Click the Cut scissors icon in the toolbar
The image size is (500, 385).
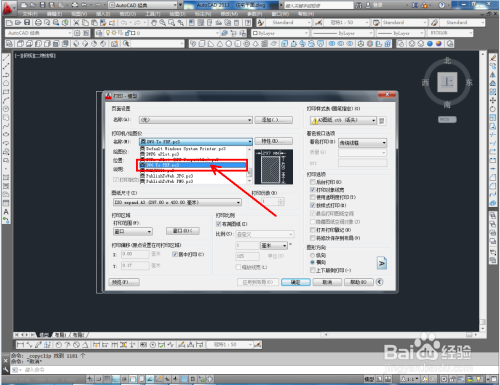click(76, 23)
